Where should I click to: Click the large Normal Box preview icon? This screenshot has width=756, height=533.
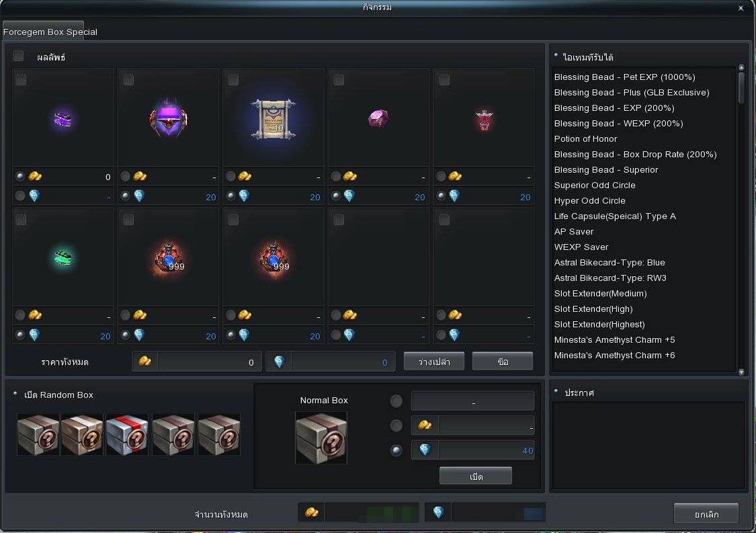click(321, 438)
